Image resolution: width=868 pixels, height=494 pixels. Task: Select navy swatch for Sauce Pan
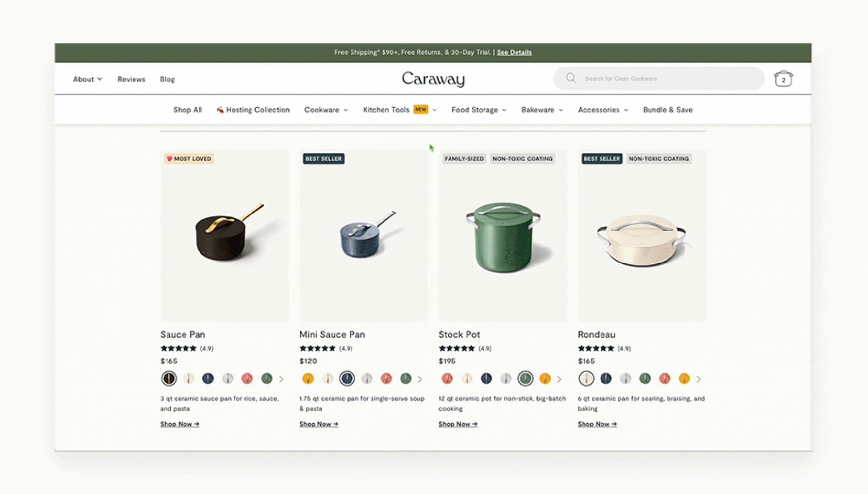(x=208, y=378)
